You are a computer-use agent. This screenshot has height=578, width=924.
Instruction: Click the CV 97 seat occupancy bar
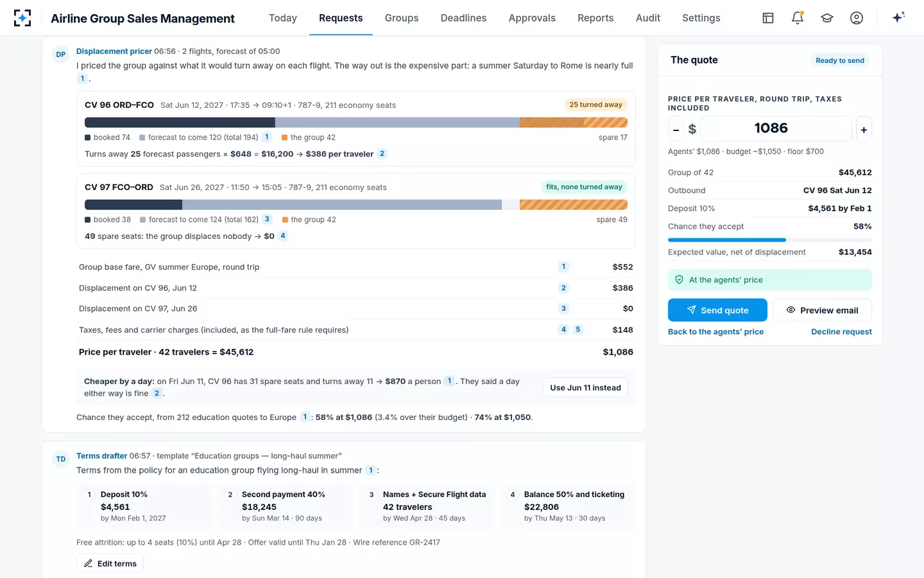[356, 205]
